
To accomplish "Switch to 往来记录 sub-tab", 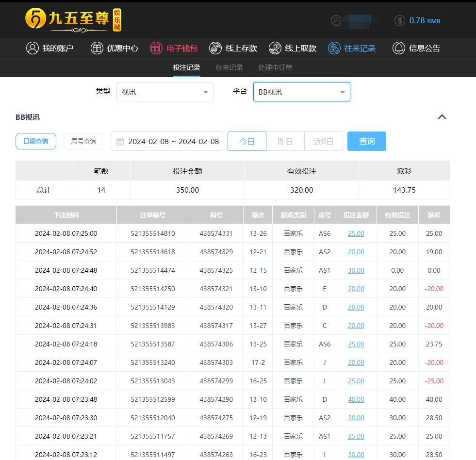I will (x=229, y=67).
